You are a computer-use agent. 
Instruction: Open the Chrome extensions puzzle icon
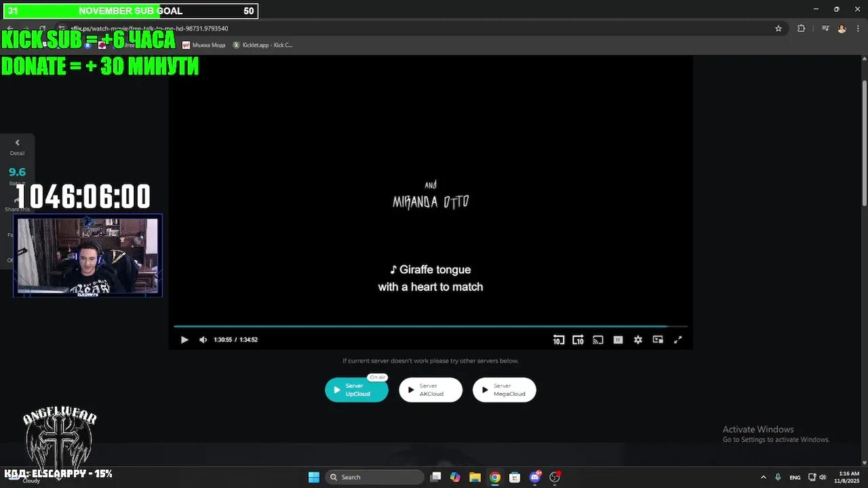coord(801,28)
